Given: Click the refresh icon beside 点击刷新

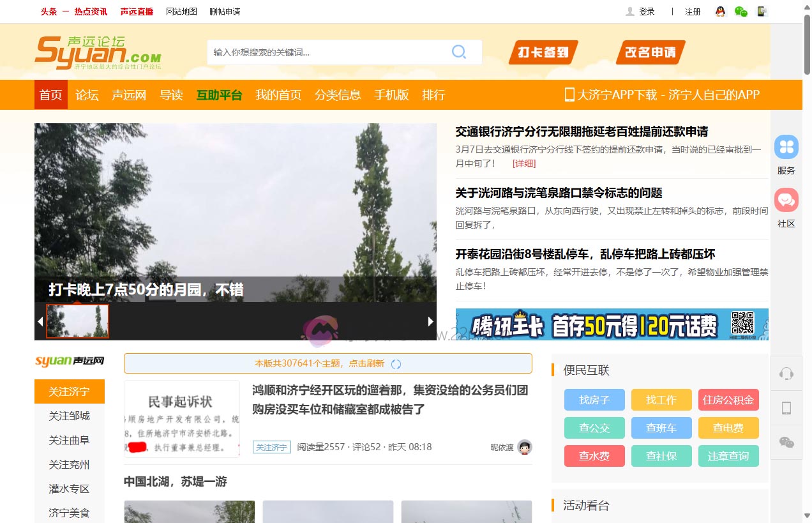Looking at the screenshot, I should point(396,364).
